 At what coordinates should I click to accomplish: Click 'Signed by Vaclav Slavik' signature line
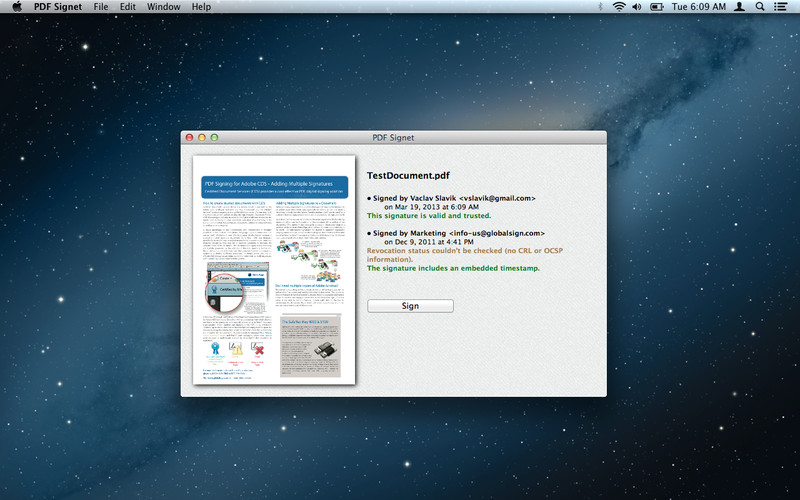pyautogui.click(x=452, y=198)
